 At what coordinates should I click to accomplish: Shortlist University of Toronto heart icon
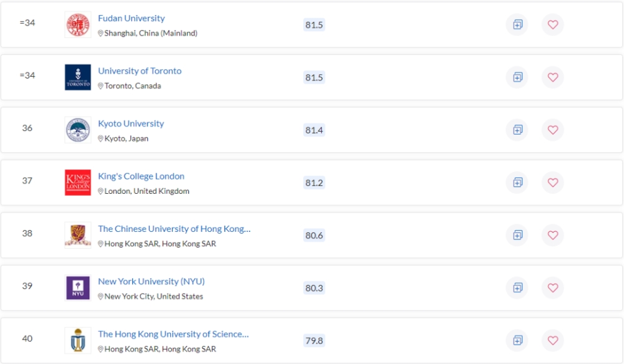[x=553, y=77]
